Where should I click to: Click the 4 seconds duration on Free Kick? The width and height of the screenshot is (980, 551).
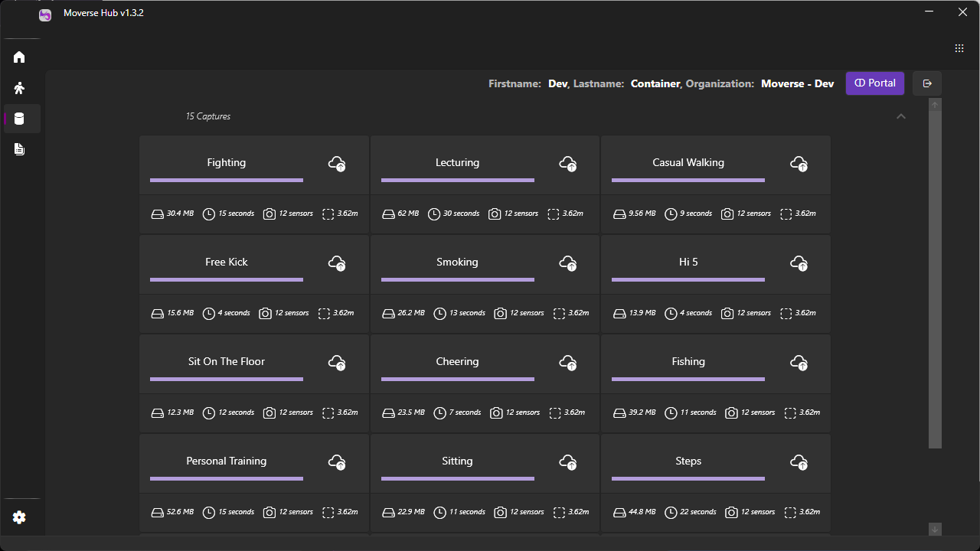click(234, 313)
